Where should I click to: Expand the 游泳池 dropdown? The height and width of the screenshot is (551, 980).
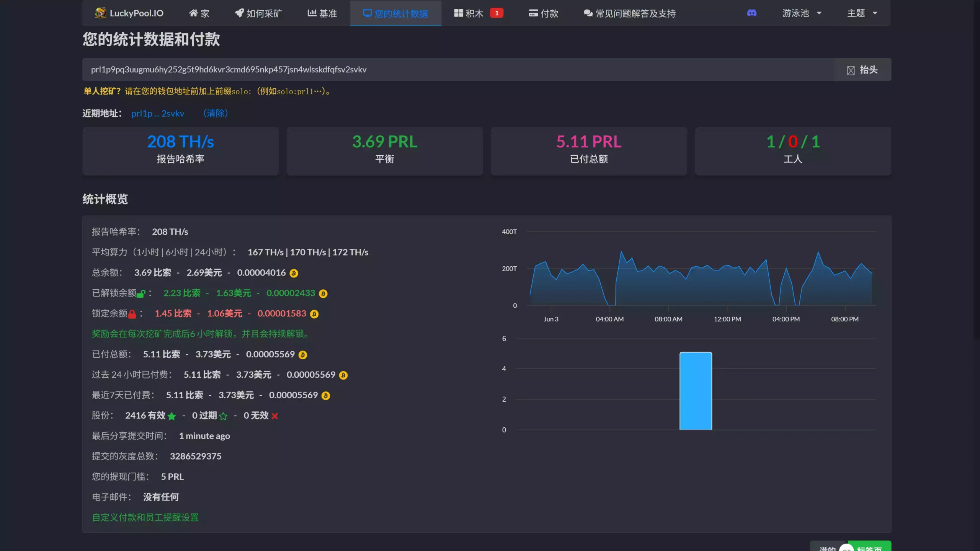(x=802, y=13)
